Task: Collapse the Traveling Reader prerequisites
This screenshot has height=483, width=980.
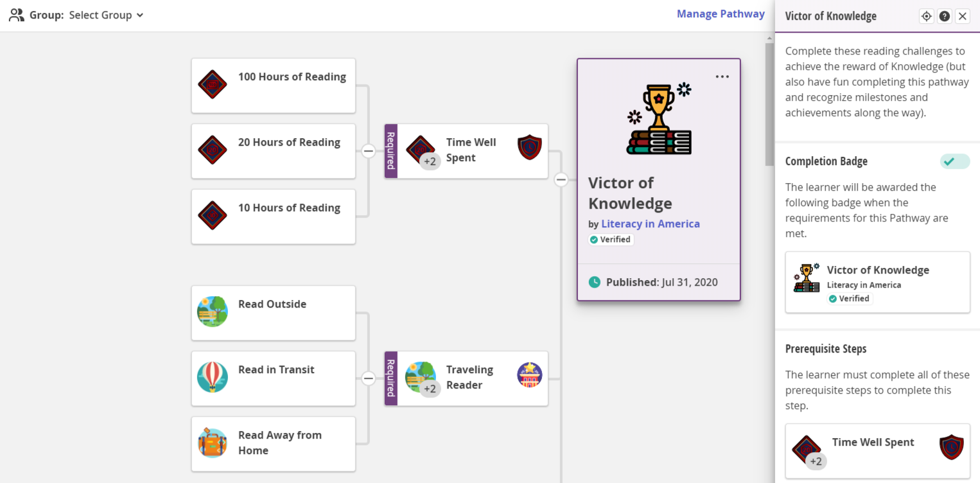Action: [x=368, y=379]
